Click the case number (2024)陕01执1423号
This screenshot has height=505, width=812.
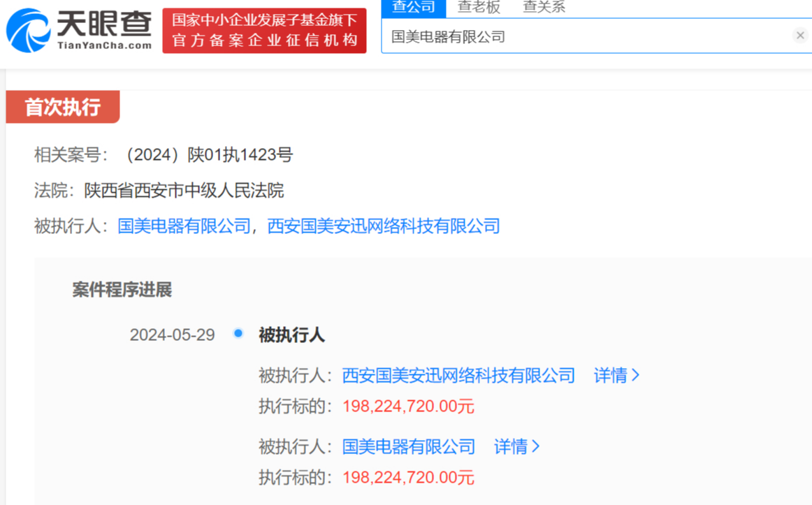(x=207, y=155)
